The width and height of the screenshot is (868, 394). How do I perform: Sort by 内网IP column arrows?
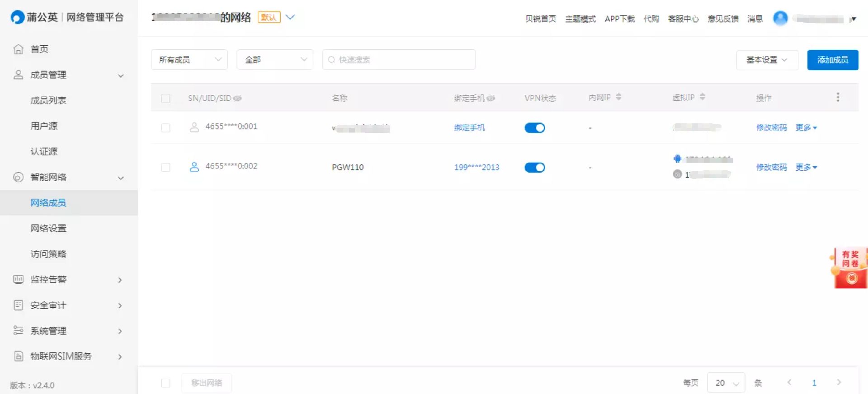(618, 97)
